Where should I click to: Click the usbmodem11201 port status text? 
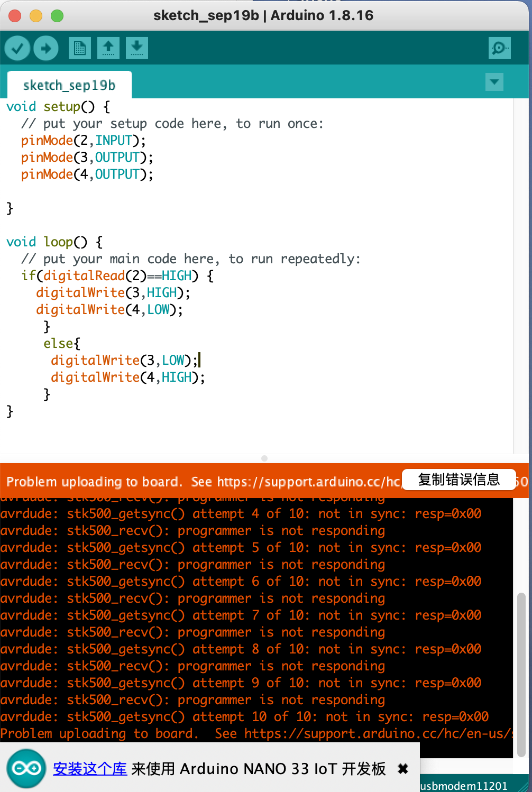(x=464, y=786)
